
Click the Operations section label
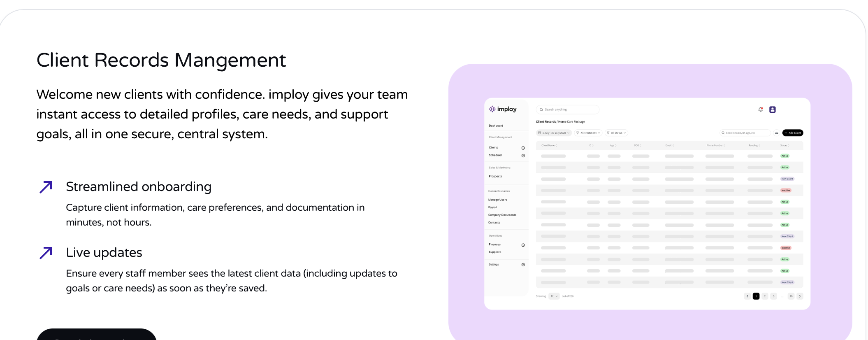495,236
